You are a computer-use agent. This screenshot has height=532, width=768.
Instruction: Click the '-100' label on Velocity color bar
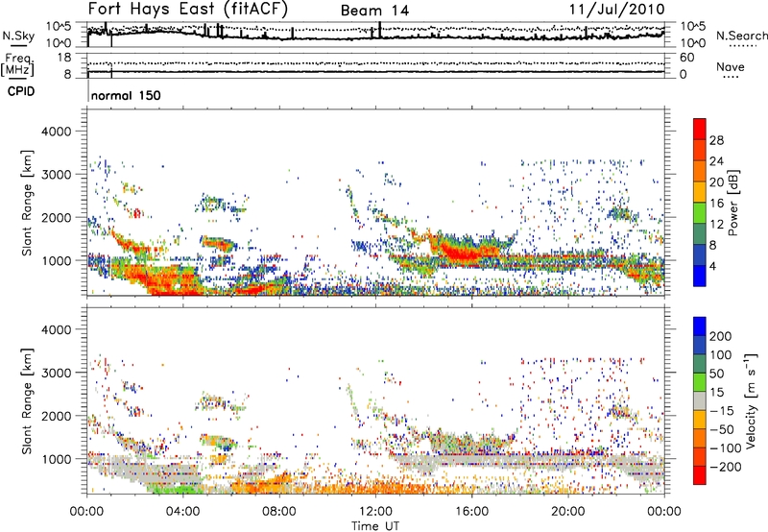click(726, 448)
